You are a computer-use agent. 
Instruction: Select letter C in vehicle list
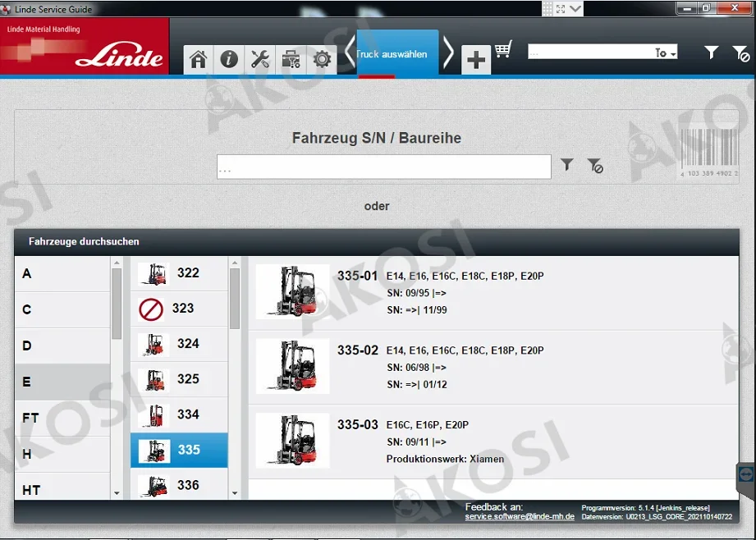62,309
